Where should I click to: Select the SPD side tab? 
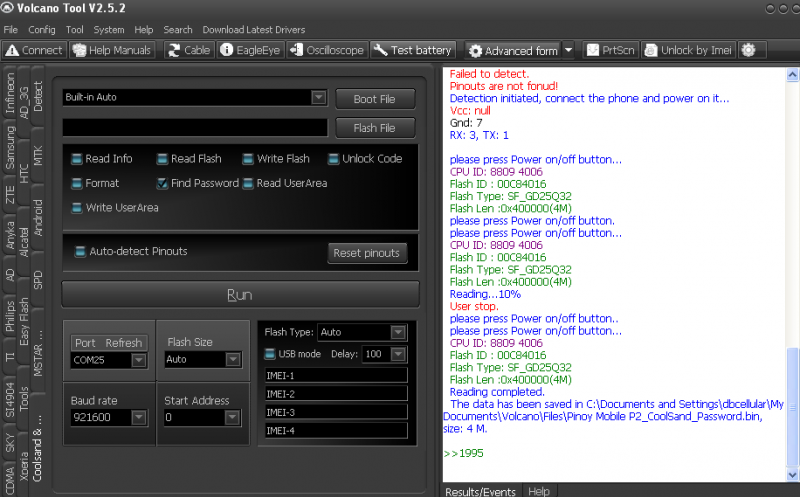(38, 280)
